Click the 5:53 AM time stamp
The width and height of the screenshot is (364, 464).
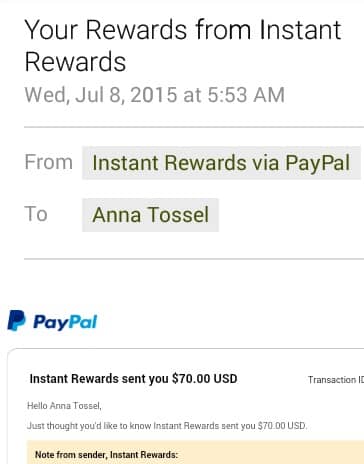246,95
